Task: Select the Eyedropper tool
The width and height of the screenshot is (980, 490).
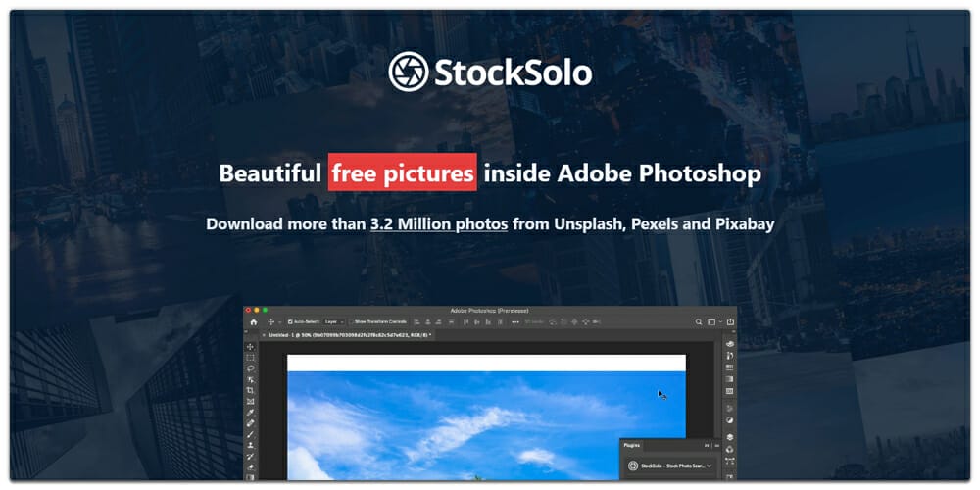Action: point(250,413)
